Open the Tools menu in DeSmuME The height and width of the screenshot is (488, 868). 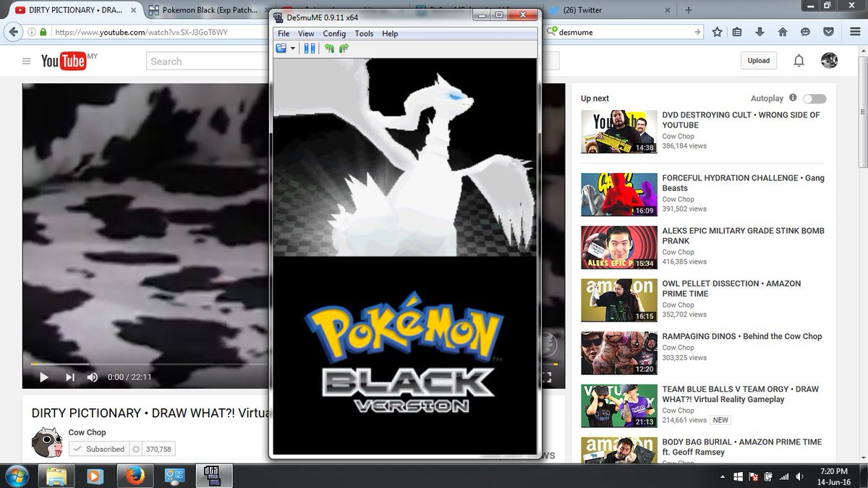[x=364, y=33]
